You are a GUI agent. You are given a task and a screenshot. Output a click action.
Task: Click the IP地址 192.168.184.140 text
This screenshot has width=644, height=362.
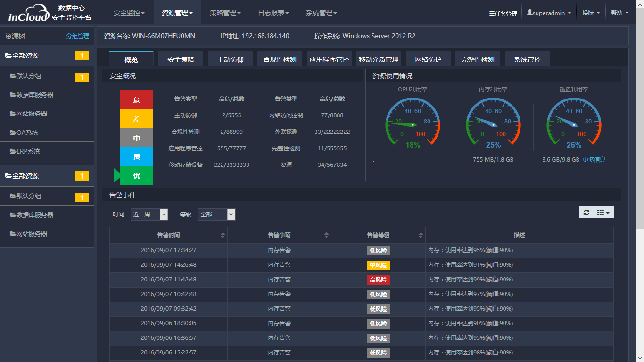(x=255, y=36)
